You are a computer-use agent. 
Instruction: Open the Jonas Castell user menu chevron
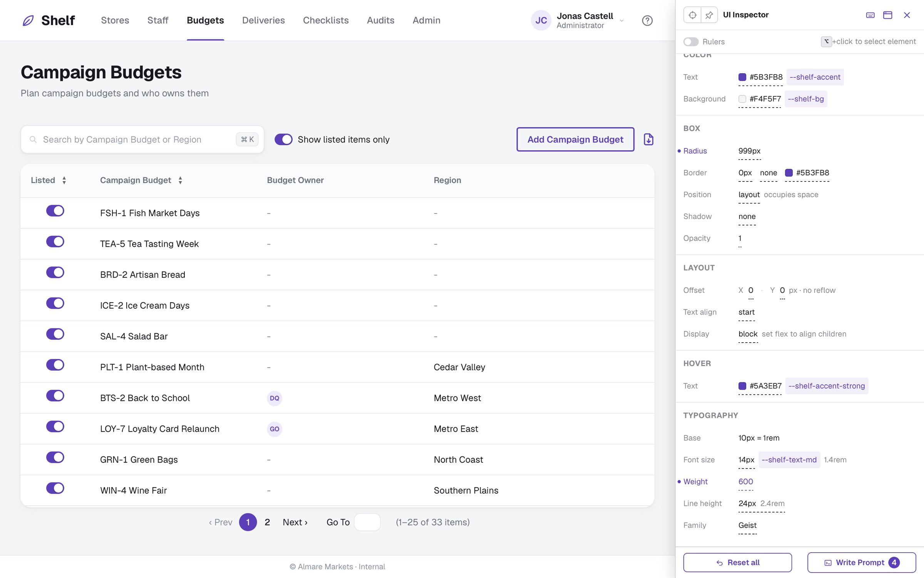click(622, 21)
